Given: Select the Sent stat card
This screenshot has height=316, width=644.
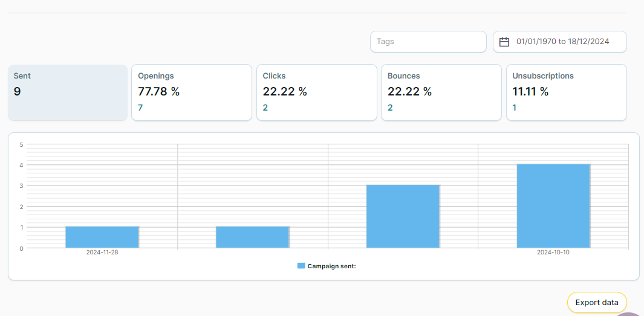Looking at the screenshot, I should pos(68,92).
